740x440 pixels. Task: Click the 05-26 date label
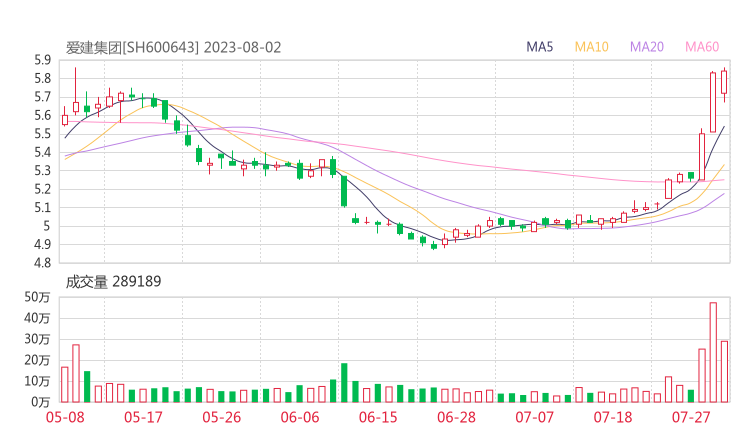tap(222, 417)
